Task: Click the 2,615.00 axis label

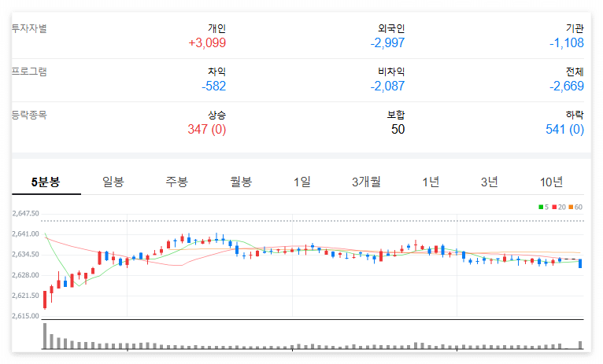Action: [25, 316]
